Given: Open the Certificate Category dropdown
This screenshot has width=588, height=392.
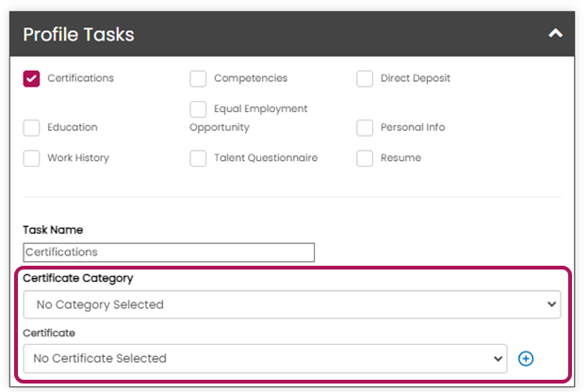Looking at the screenshot, I should (x=291, y=304).
